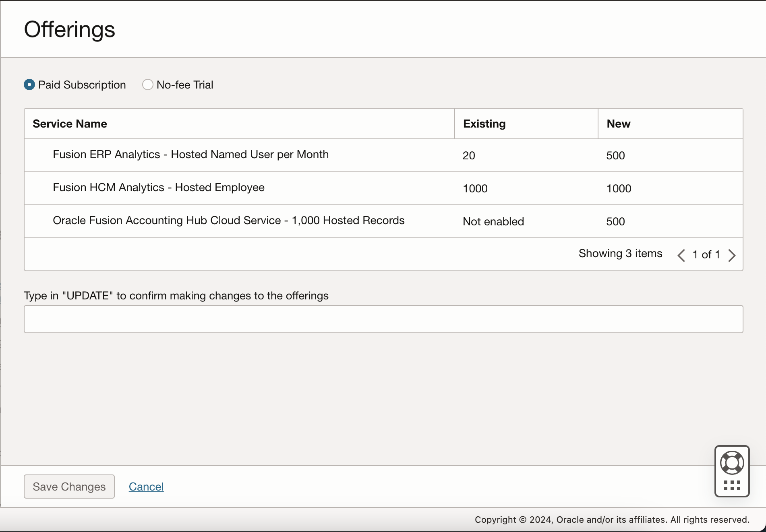Select the Oracle Fusion Accounting Hub row
The image size is (766, 532).
228,221
